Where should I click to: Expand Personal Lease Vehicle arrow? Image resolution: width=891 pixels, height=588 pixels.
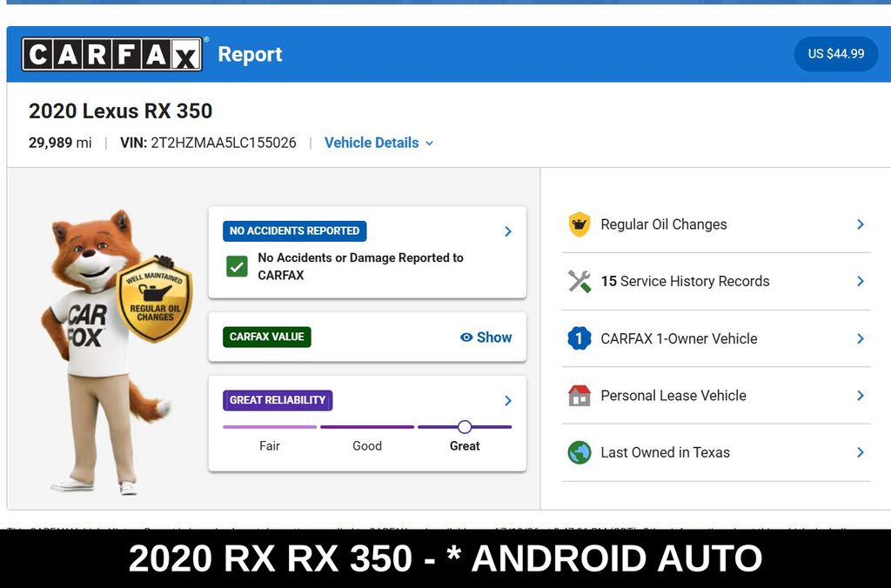tap(861, 396)
